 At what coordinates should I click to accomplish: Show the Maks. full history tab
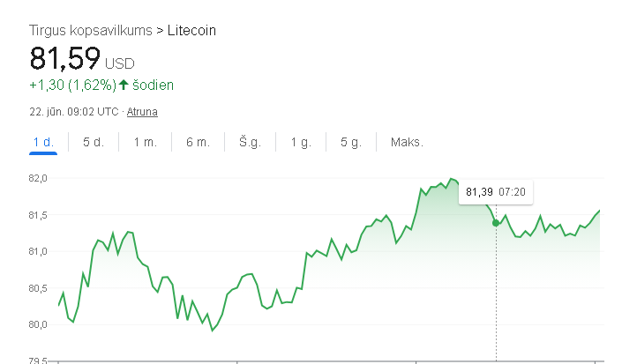[x=407, y=142]
